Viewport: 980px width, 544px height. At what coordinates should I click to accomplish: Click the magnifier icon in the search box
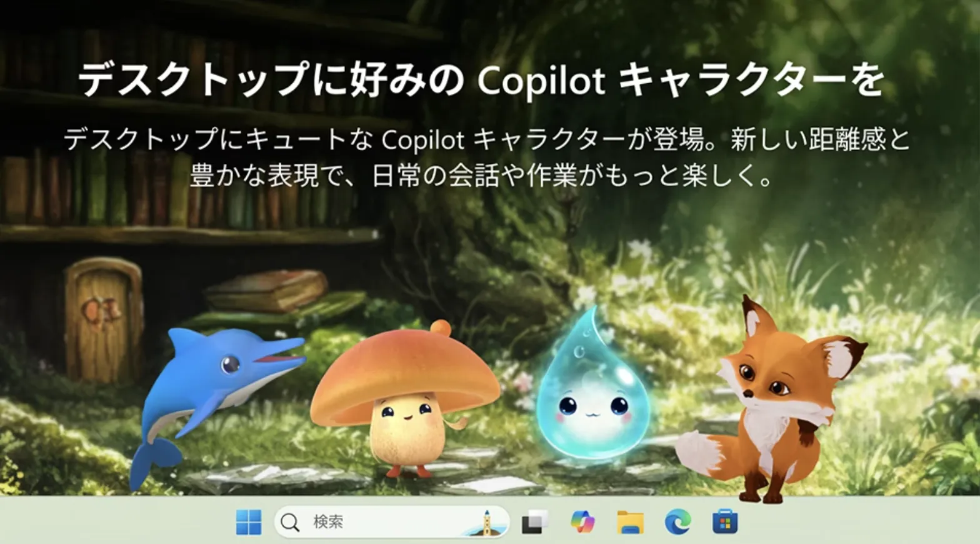tap(290, 522)
